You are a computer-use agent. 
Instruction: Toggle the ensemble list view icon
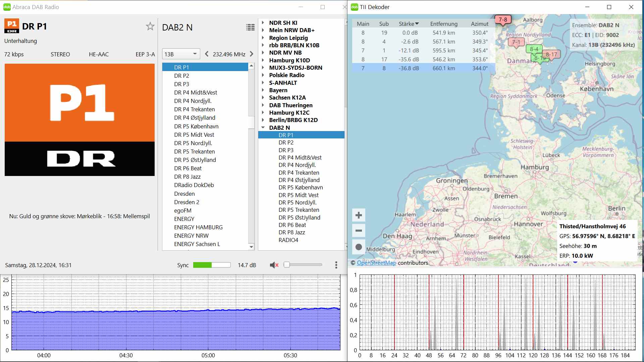(250, 27)
